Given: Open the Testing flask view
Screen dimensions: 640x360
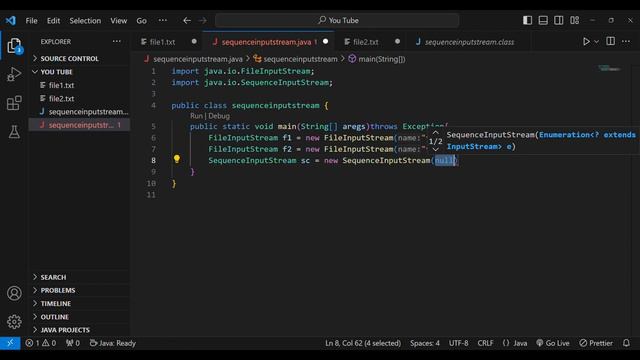Looking at the screenshot, I should click(14, 131).
